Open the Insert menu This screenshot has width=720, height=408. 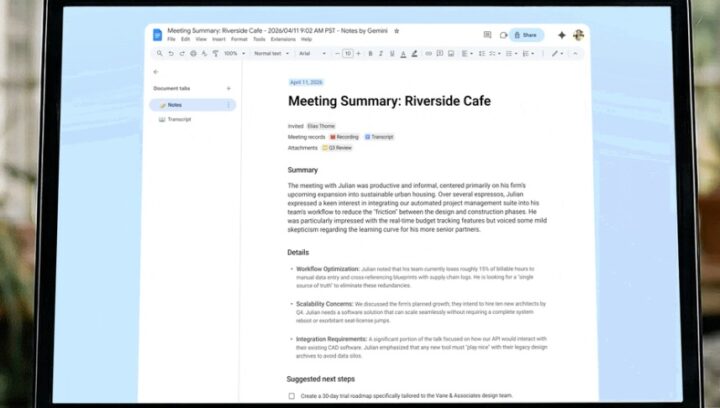coord(219,39)
